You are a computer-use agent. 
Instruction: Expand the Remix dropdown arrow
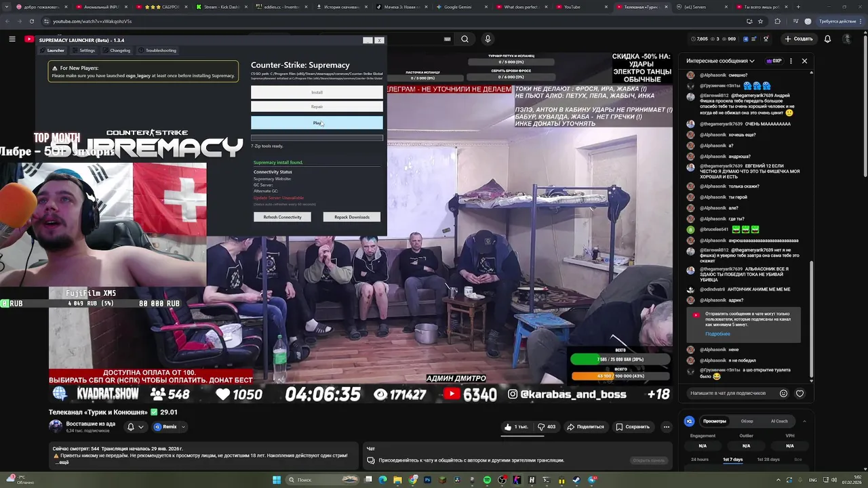(x=183, y=427)
